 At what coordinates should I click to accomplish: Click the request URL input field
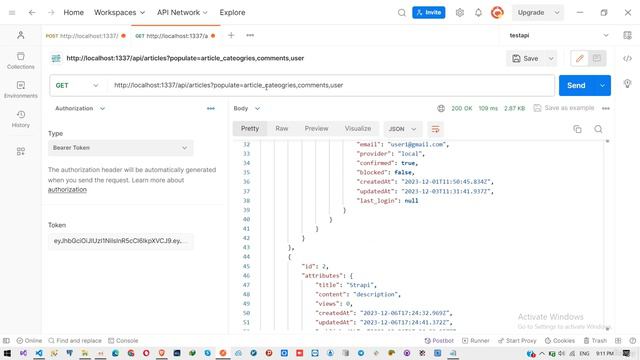tap(331, 85)
